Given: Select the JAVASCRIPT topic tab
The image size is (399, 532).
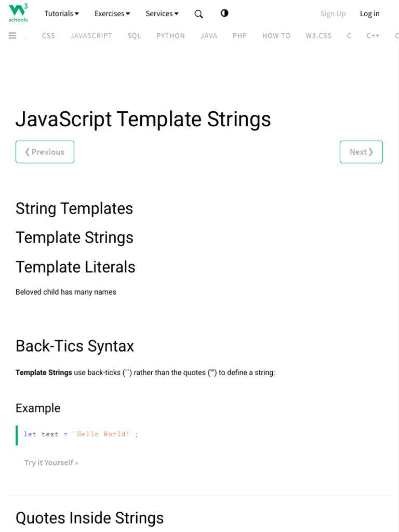Looking at the screenshot, I should 91,36.
